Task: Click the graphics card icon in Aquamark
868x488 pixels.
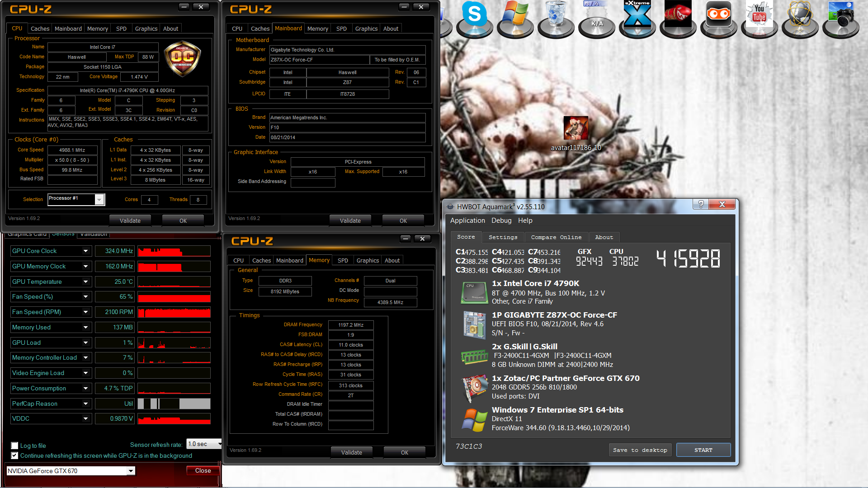Action: click(x=474, y=389)
